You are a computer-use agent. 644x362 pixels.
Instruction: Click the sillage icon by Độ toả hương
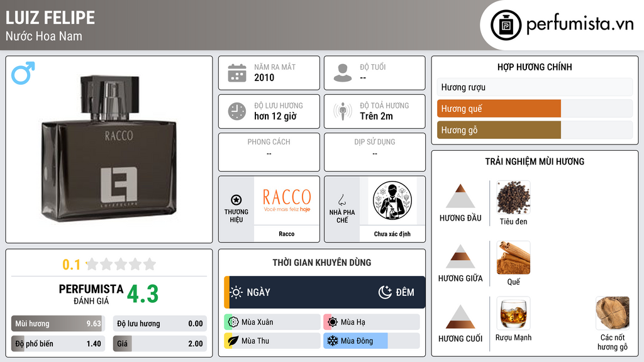click(x=343, y=111)
